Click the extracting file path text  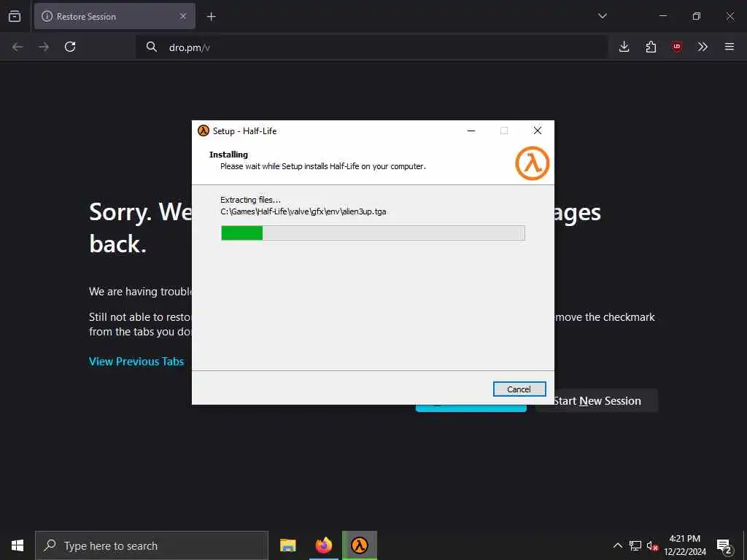[303, 211]
